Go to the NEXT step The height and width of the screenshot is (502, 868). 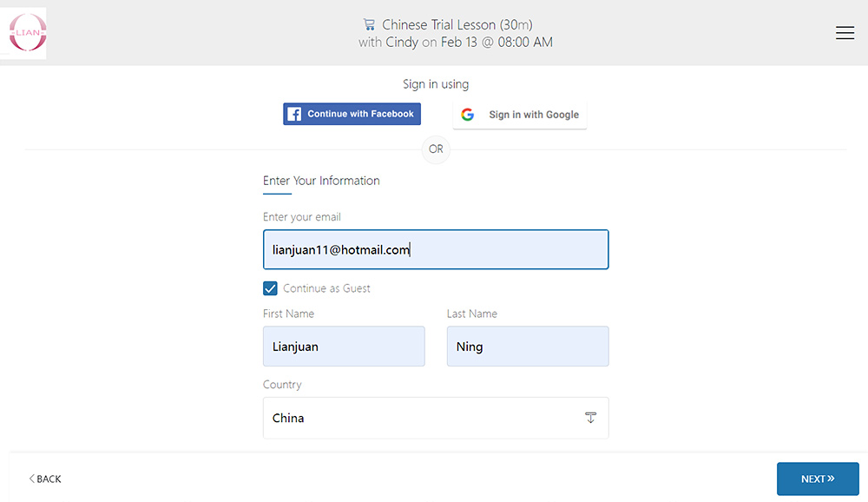(818, 479)
